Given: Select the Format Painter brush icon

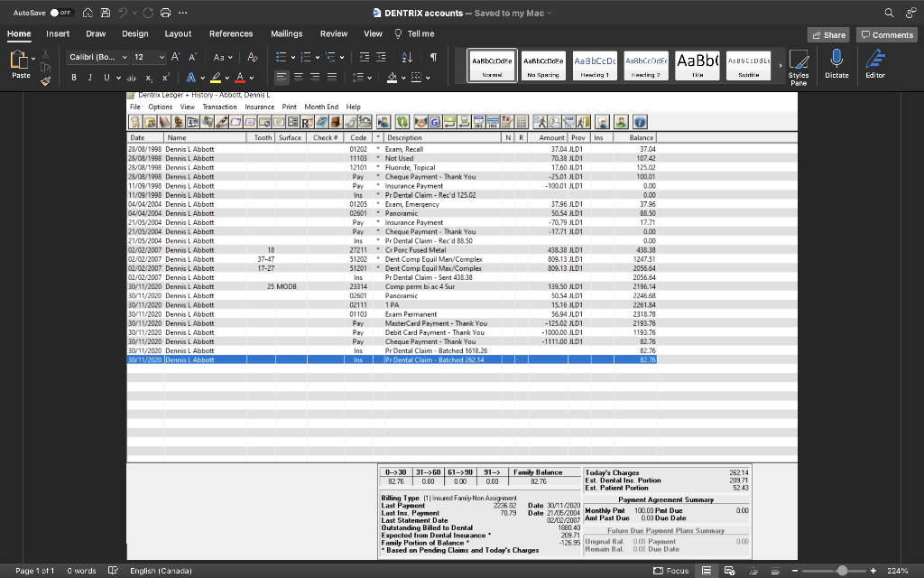Looking at the screenshot, I should pyautogui.click(x=44, y=79).
